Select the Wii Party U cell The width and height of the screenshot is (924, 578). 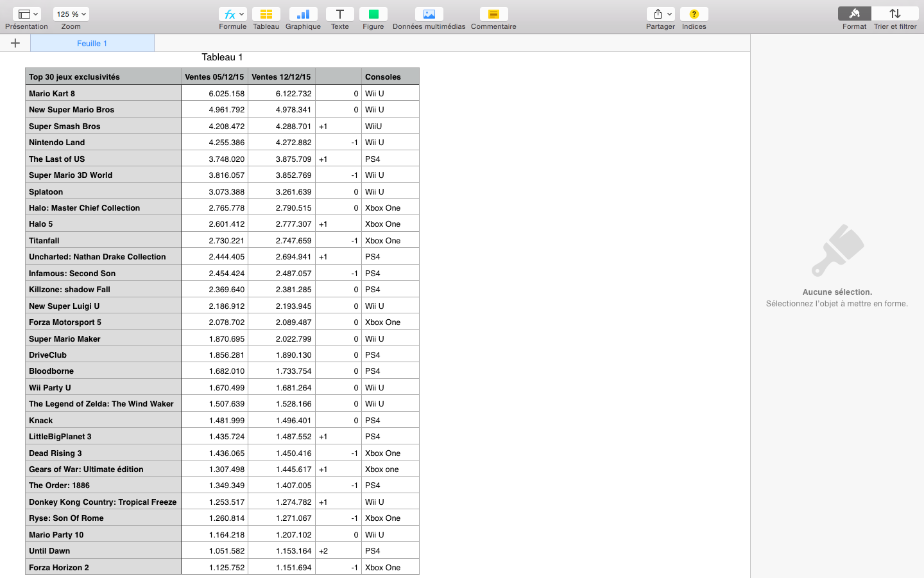tap(103, 387)
